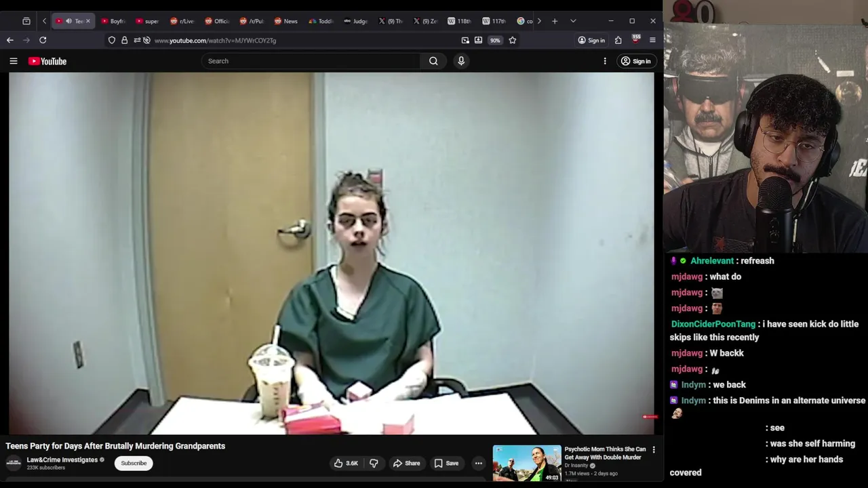The height and width of the screenshot is (488, 868).
Task: Open Law&Crime Investigates channel avatar
Action: coord(14,463)
